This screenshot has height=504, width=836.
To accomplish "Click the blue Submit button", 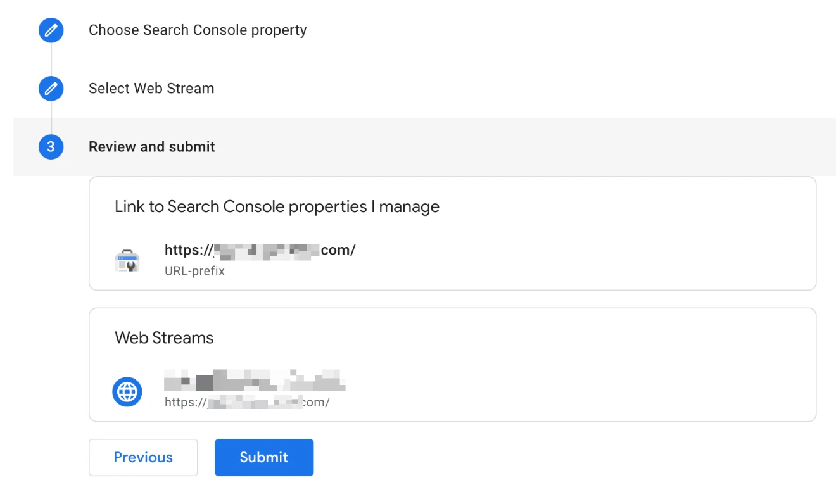I will 264,457.
